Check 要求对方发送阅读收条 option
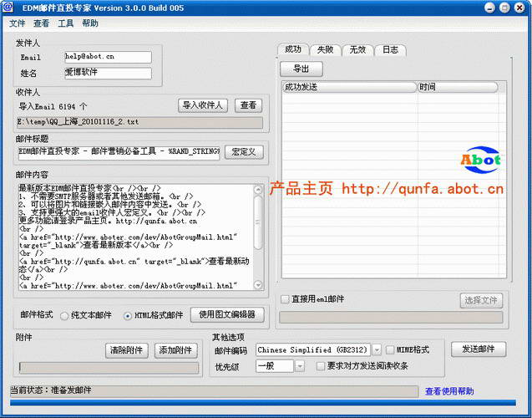Image resolution: width=532 pixels, height=418 pixels. (x=321, y=366)
